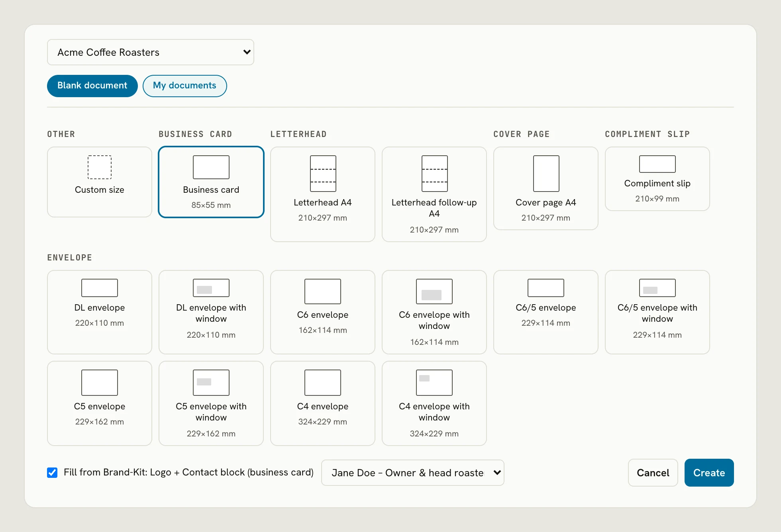
Task: Select C6 envelope with window icon
Action: coord(434,291)
